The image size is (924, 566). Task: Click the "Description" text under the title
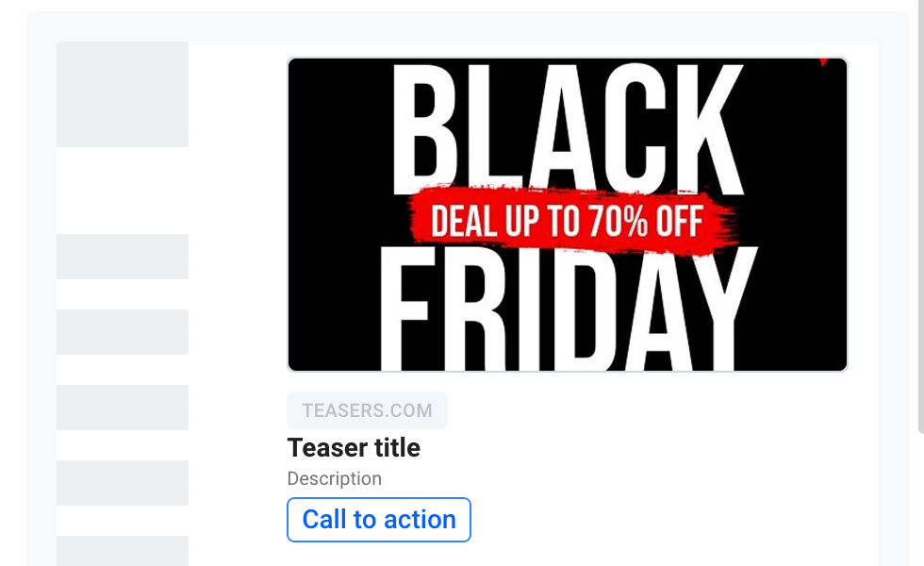pyautogui.click(x=334, y=478)
